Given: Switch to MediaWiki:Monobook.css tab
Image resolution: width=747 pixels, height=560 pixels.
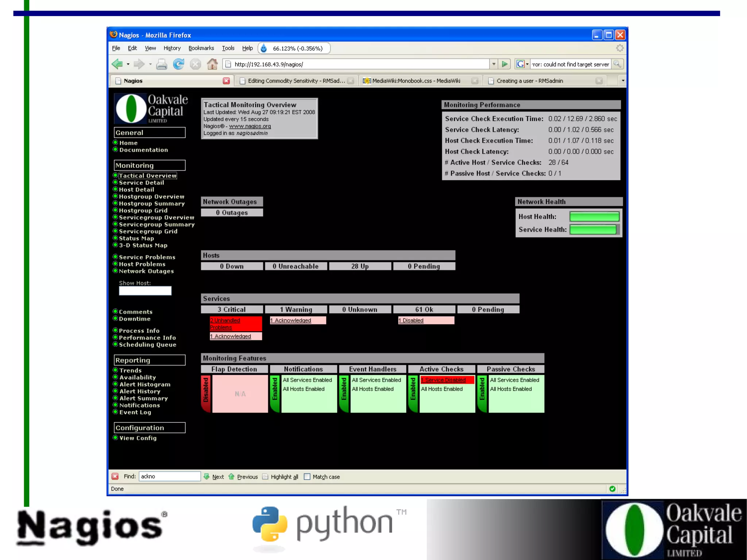Looking at the screenshot, I should coord(416,81).
